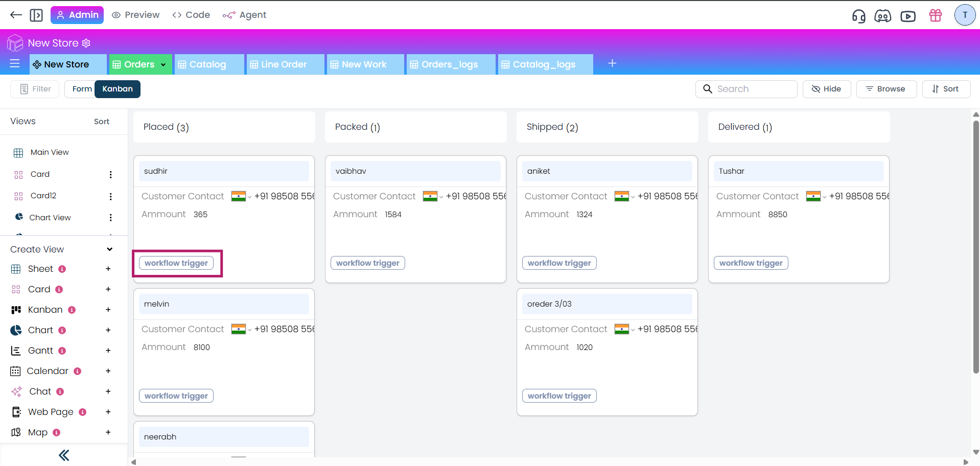980x466 pixels.
Task: Open New Store settings gear
Action: [86, 43]
